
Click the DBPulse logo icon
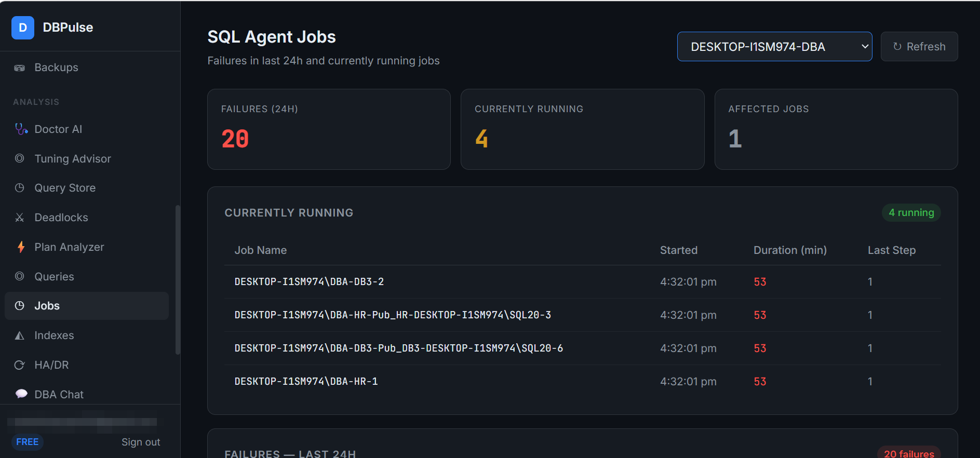point(23,28)
